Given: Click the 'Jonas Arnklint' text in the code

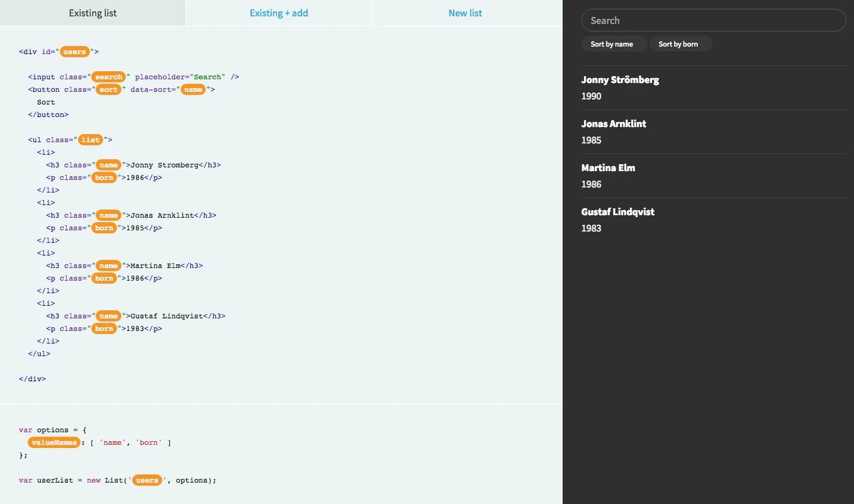Looking at the screenshot, I should coord(162,215).
